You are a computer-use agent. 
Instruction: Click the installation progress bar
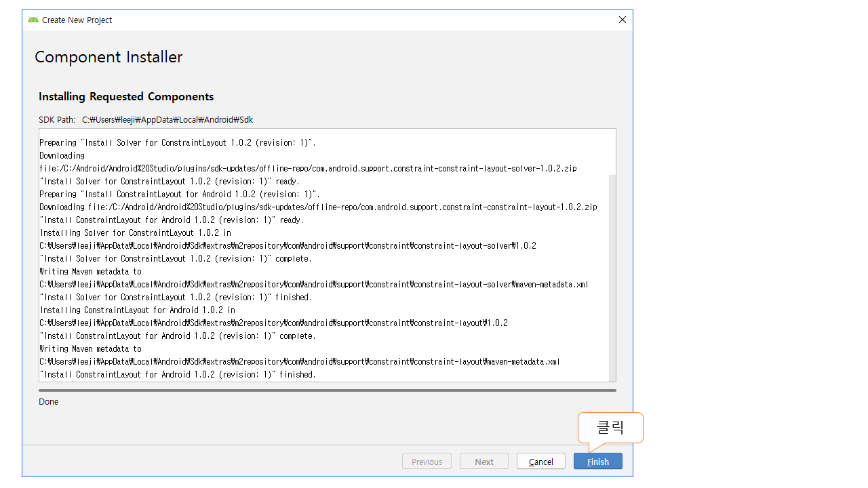tap(327, 390)
